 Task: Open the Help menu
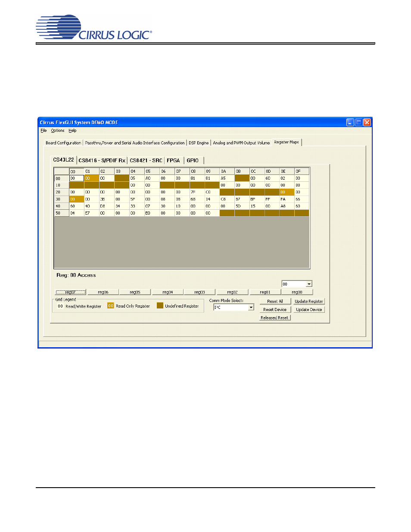point(72,131)
